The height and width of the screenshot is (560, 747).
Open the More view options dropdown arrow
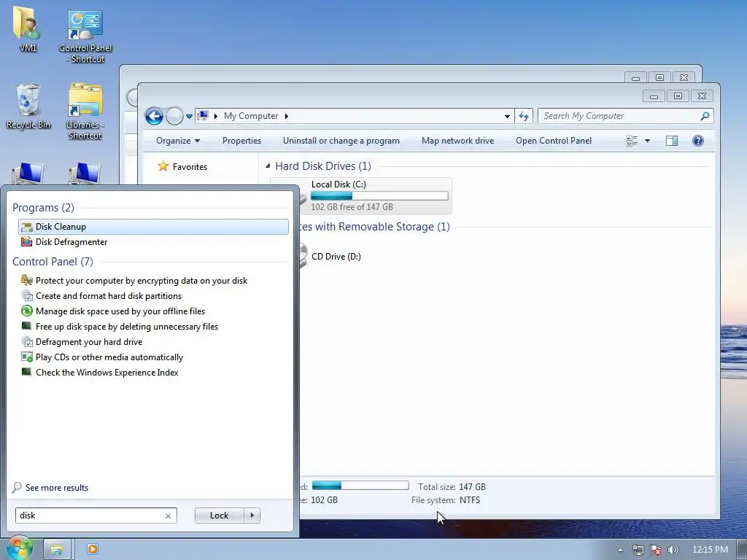click(647, 141)
